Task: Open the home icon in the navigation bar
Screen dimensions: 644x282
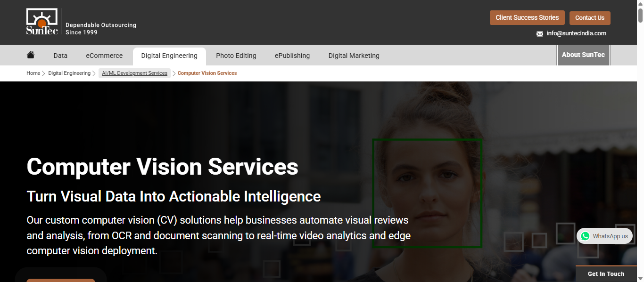Action: [x=31, y=55]
